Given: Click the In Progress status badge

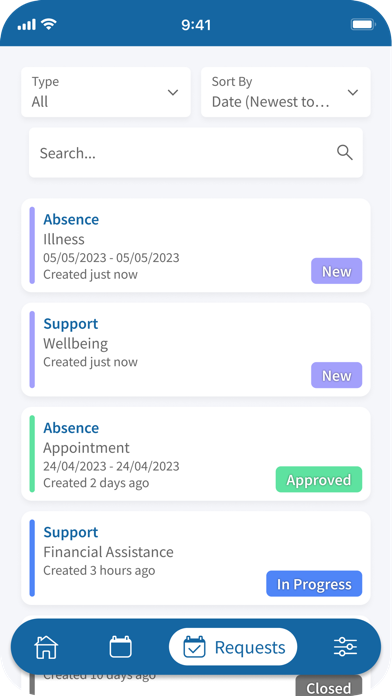Looking at the screenshot, I should [314, 584].
